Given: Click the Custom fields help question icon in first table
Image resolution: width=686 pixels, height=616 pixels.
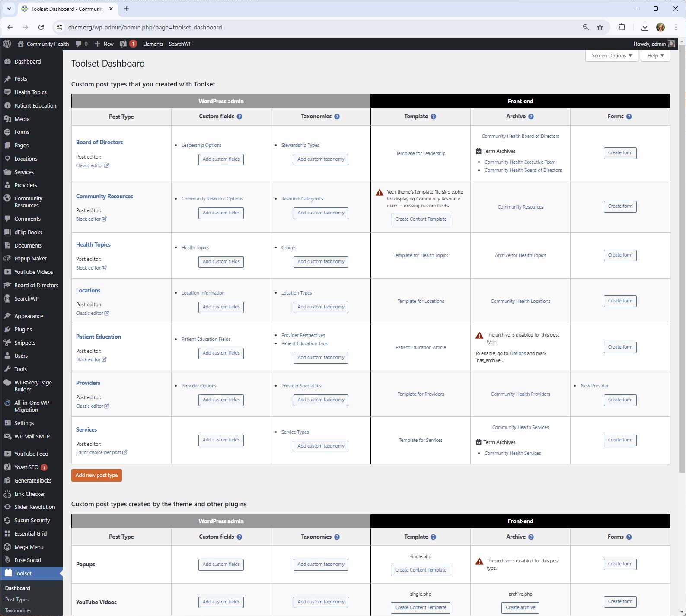Looking at the screenshot, I should click(239, 117).
